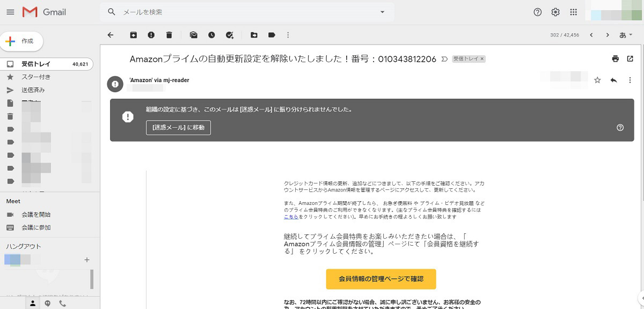
Task: Open the Labels icon in toolbar
Action: (272, 35)
